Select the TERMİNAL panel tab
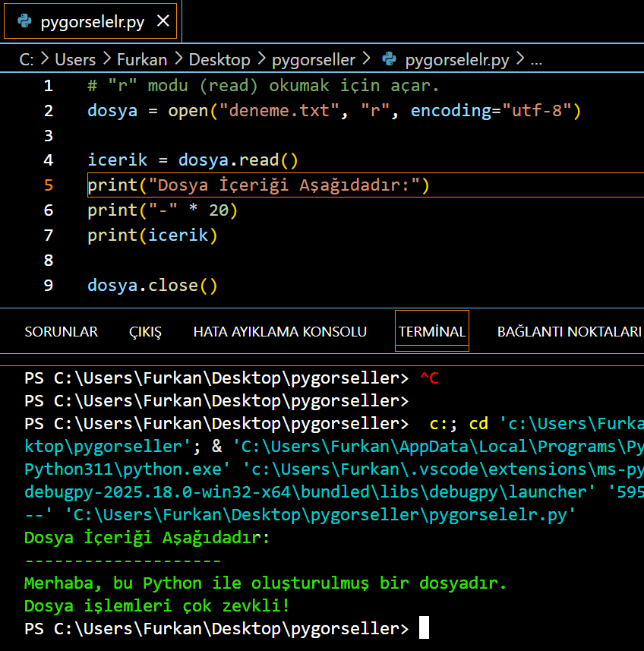The image size is (644, 651). click(x=431, y=332)
